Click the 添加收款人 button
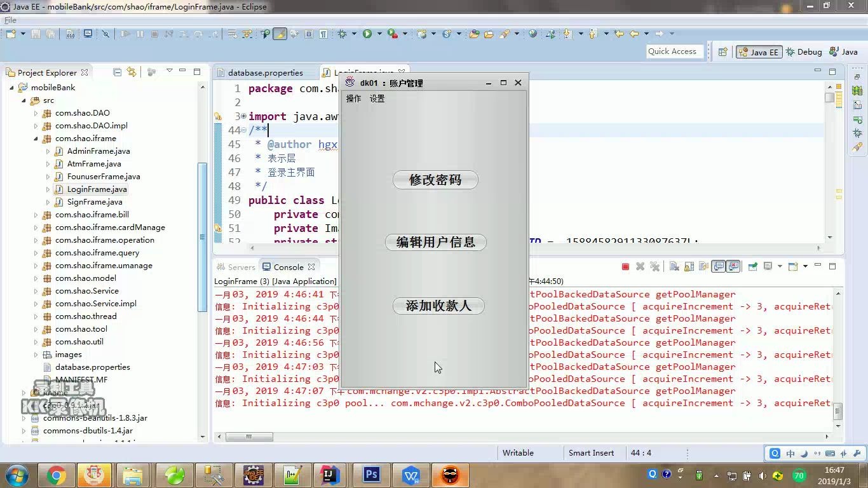 pyautogui.click(x=438, y=306)
